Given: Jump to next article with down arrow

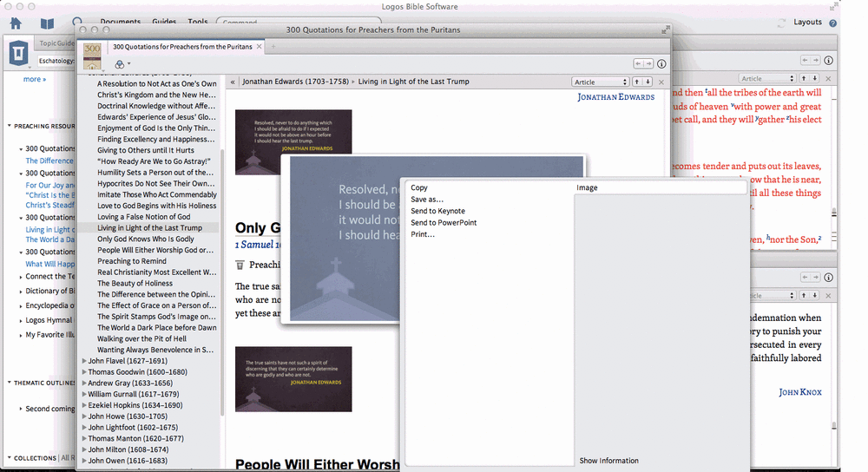Looking at the screenshot, I should [x=648, y=82].
